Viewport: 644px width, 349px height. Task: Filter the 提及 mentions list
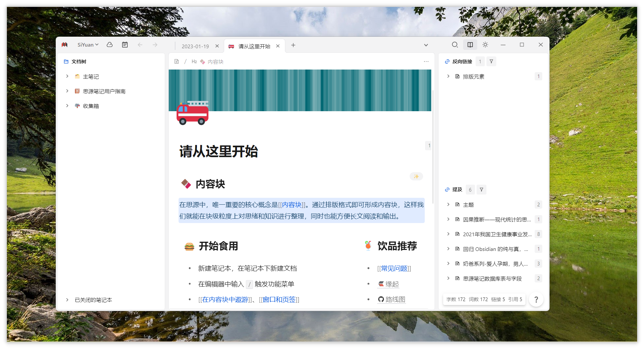(482, 190)
